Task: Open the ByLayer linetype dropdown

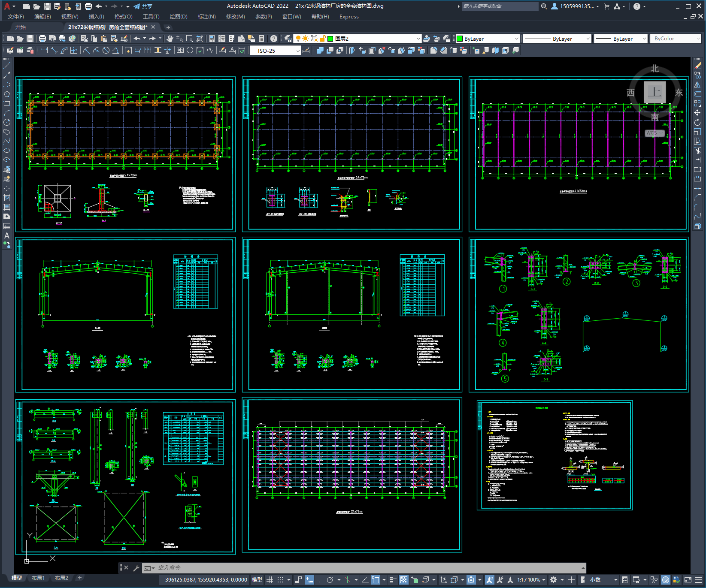Action: click(557, 39)
